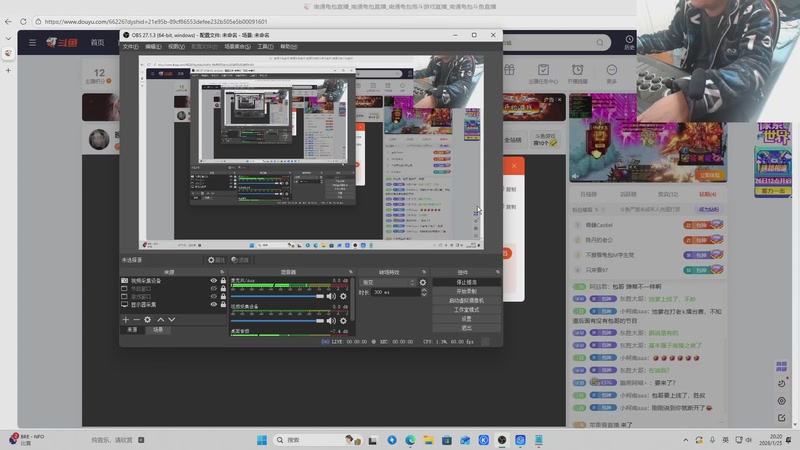800x450 pixels.
Task: Switch to the 场景 scenes tab
Action: (158, 330)
